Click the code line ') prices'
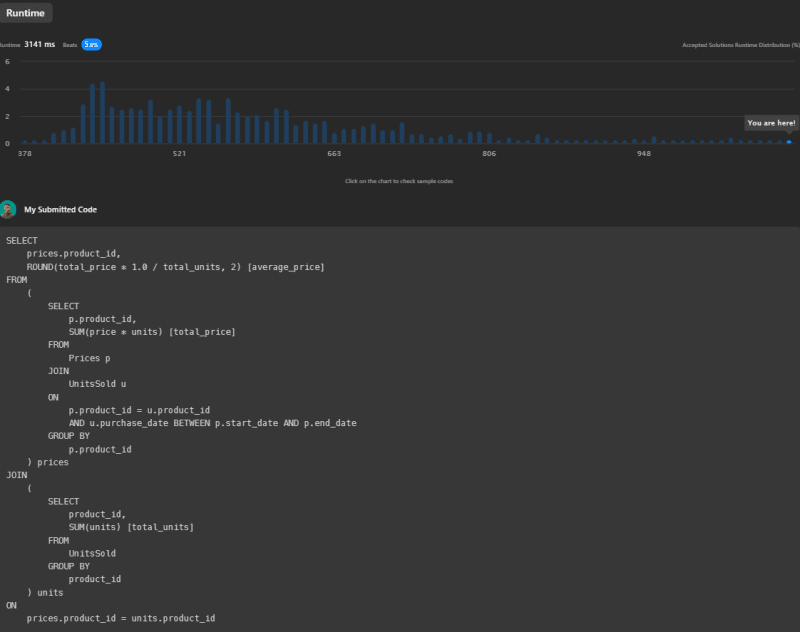 (47, 462)
